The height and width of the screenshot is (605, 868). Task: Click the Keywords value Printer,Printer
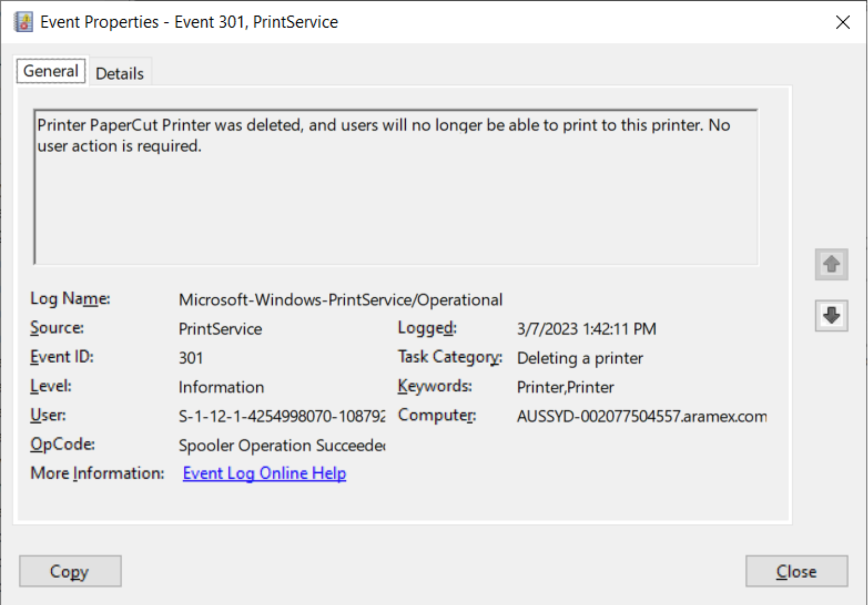565,387
